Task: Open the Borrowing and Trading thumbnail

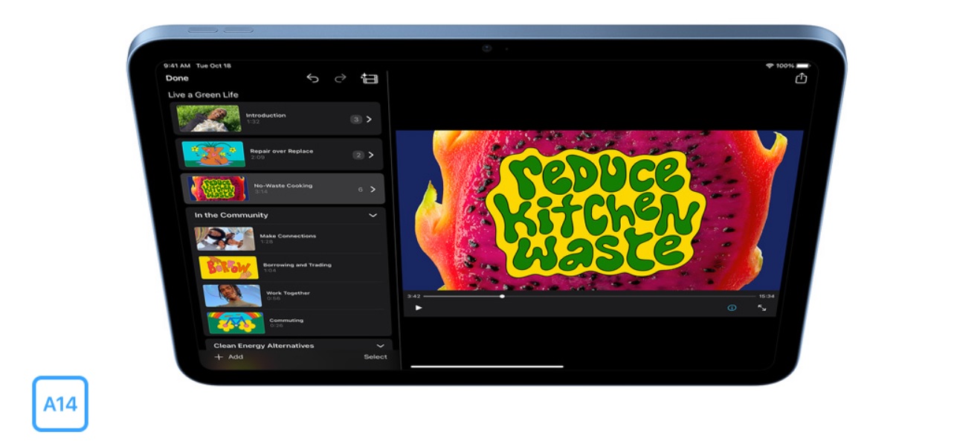Action: [x=229, y=267]
